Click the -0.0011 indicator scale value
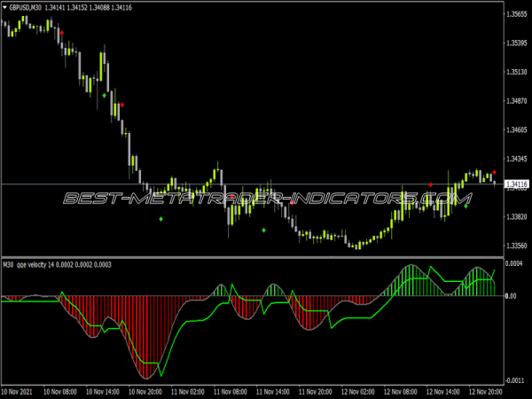 514,380
